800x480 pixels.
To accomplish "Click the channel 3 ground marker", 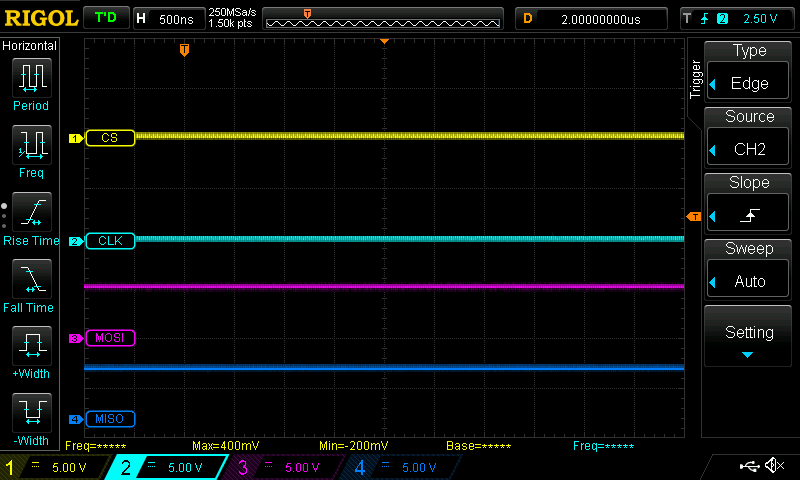I will coord(76,338).
